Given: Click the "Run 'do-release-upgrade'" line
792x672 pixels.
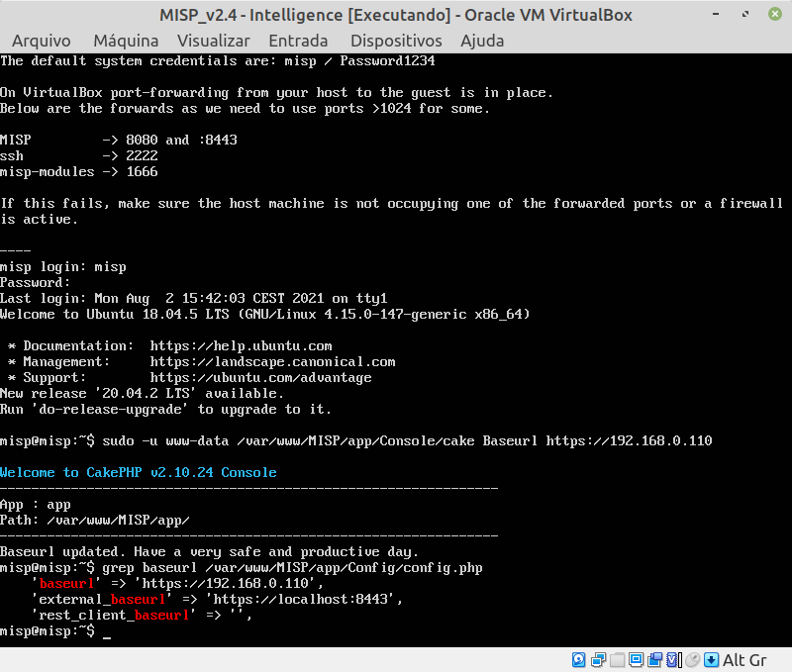Looking at the screenshot, I should 165,410.
